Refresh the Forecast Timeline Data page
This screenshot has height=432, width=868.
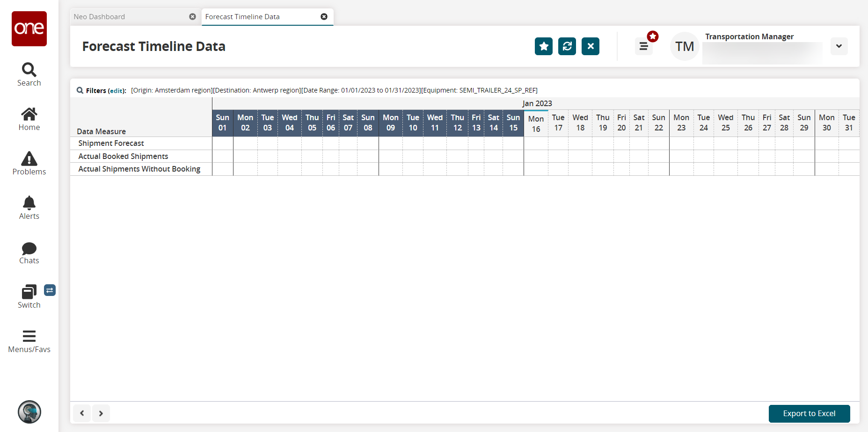click(567, 46)
